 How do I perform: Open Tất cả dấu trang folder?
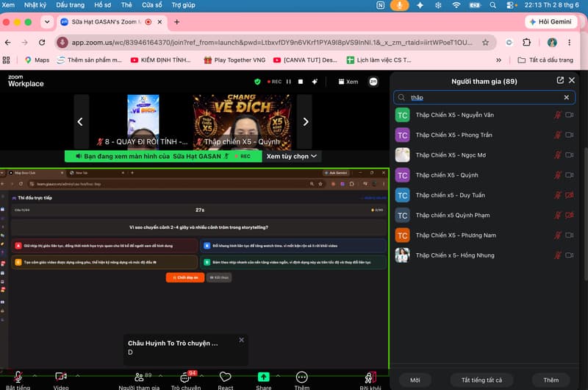click(x=545, y=60)
